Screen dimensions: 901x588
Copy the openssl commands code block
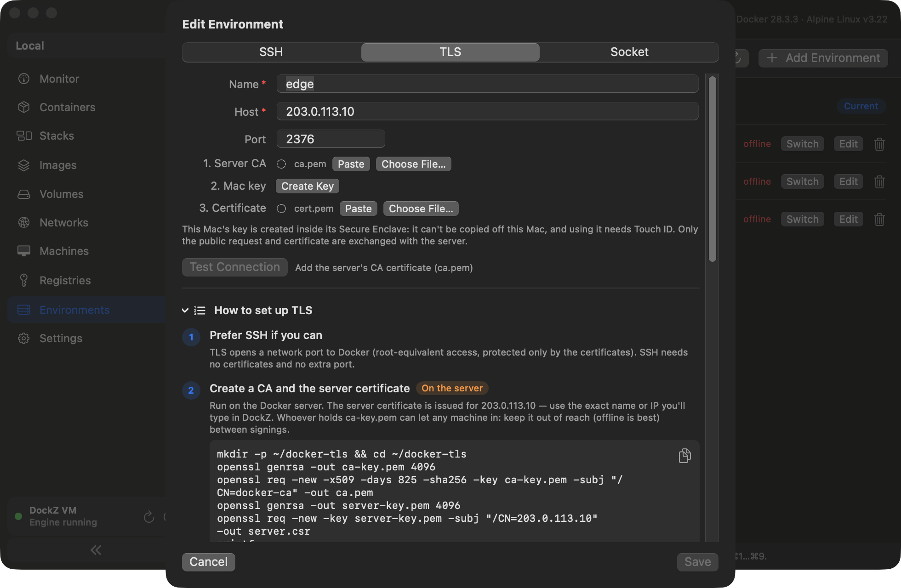tap(684, 455)
